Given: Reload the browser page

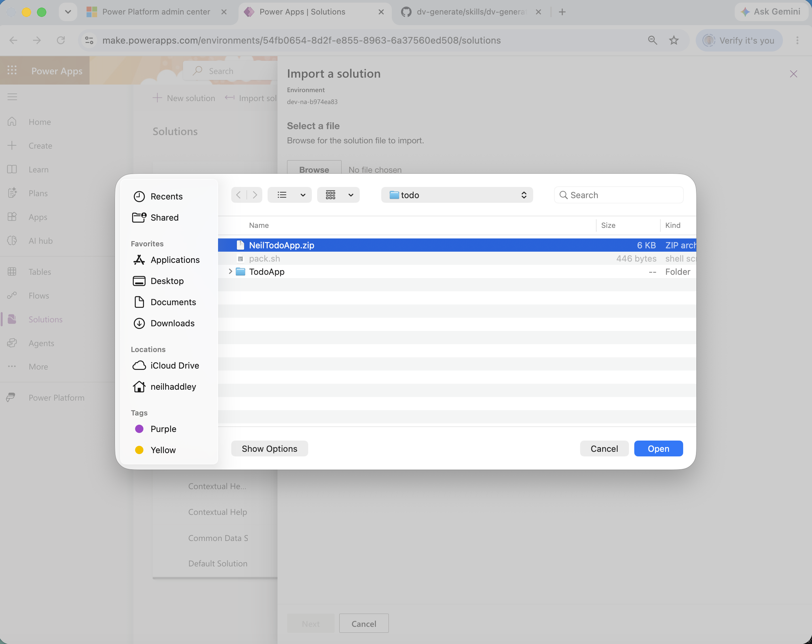Looking at the screenshot, I should [61, 40].
